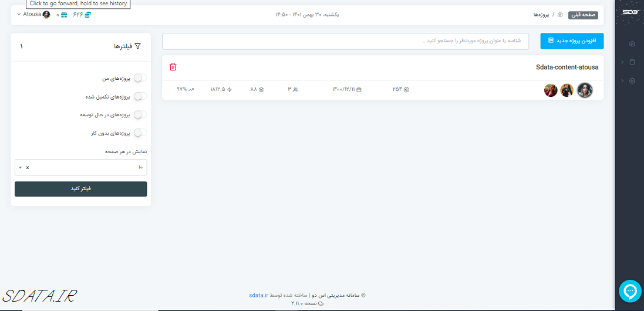The height and width of the screenshot is (311, 644).
Task: Click the 'افزودن پروژه جدید' button
Action: [572, 41]
